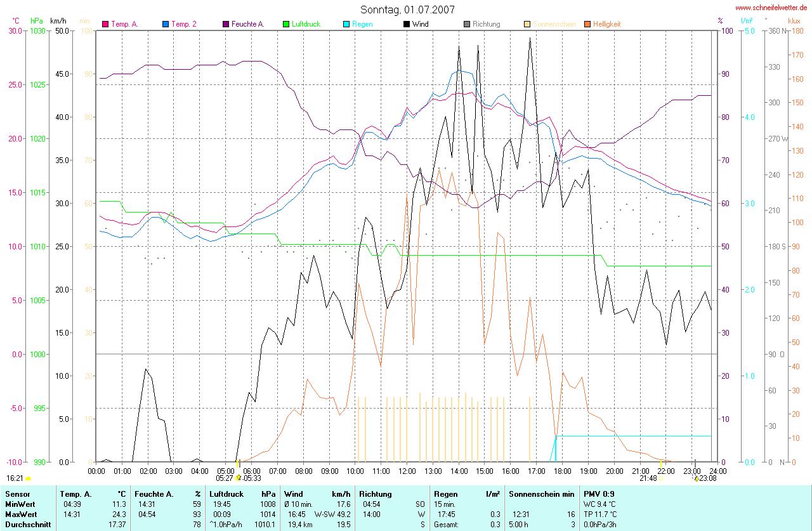This screenshot has height=531, width=812.
Task: Click the cyan Regen legend swatch
Action: point(346,24)
